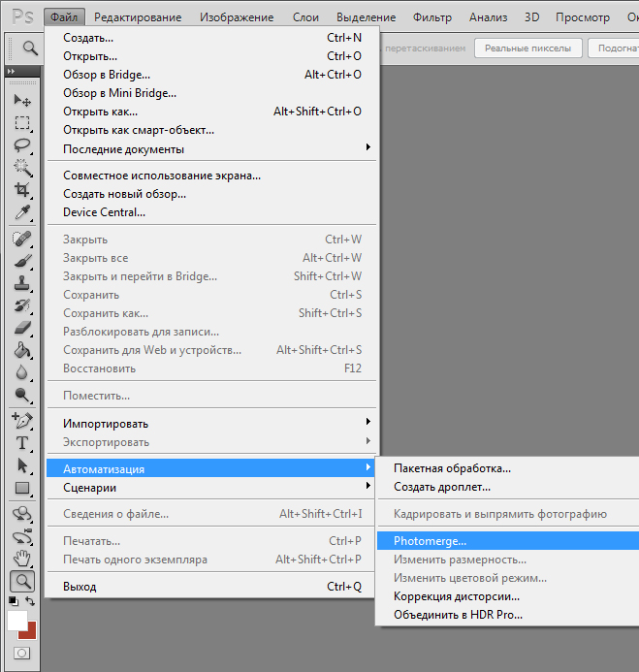
Task: Select the Dodge tool
Action: [x=22, y=395]
